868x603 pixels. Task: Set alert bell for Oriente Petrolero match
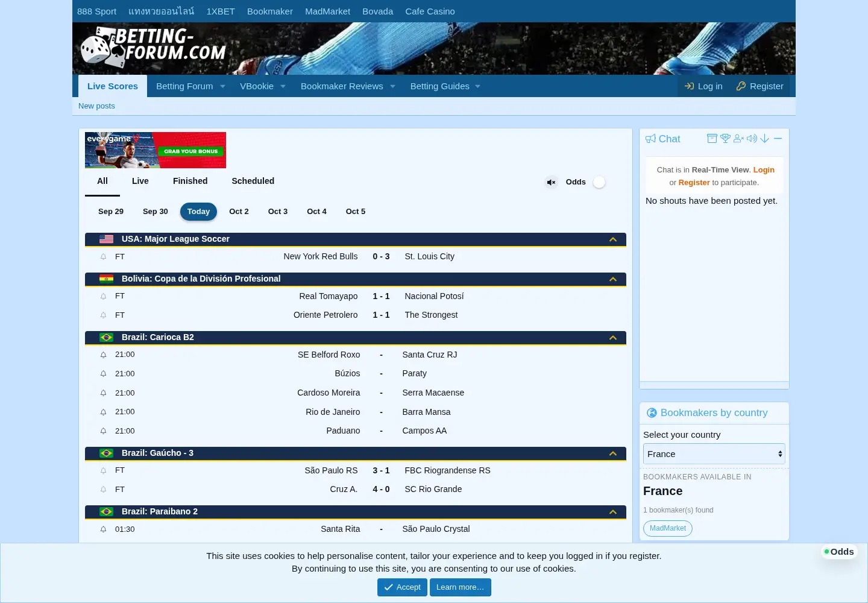[x=103, y=315]
